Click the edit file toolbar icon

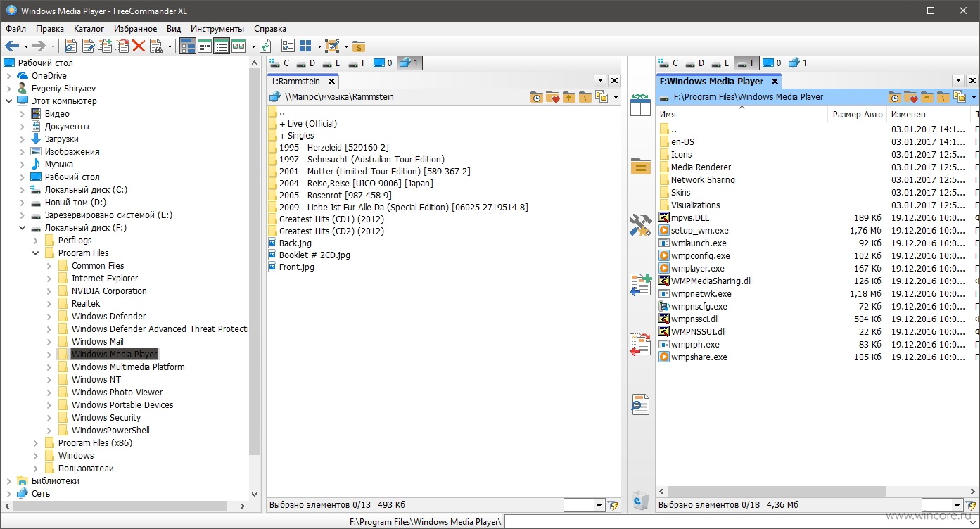89,46
